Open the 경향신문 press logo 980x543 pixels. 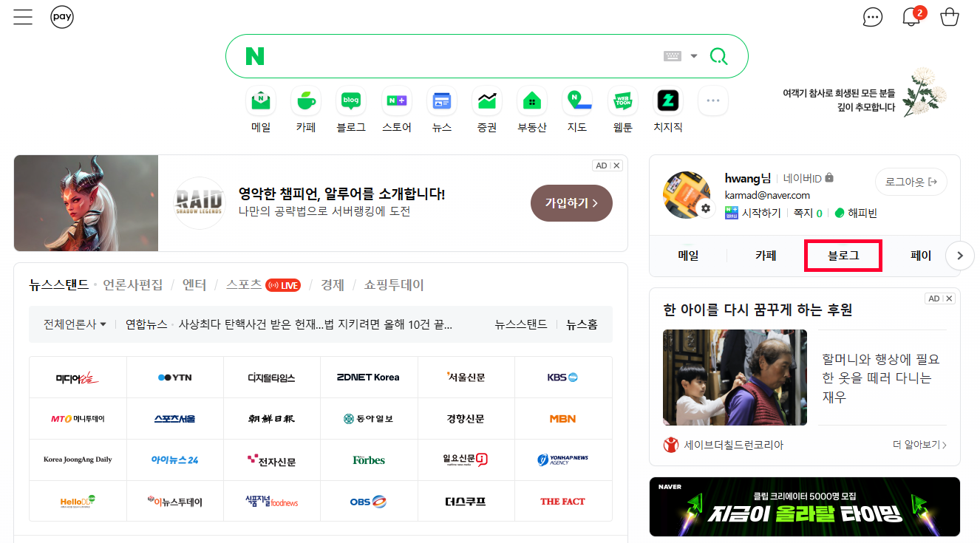coord(466,419)
